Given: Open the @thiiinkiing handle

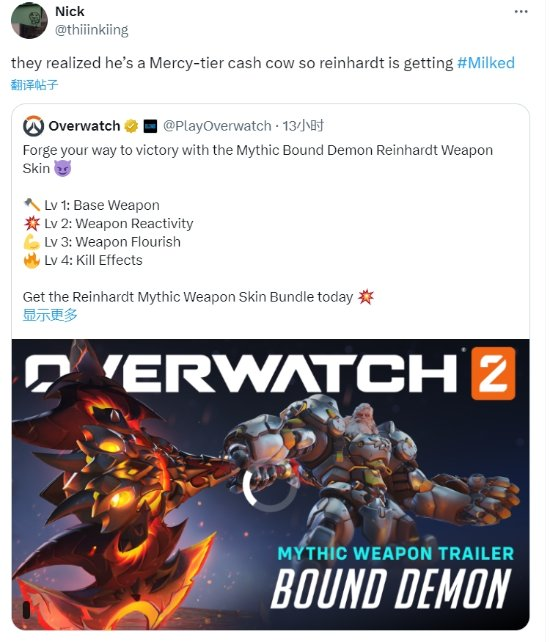Looking at the screenshot, I should tap(91, 30).
